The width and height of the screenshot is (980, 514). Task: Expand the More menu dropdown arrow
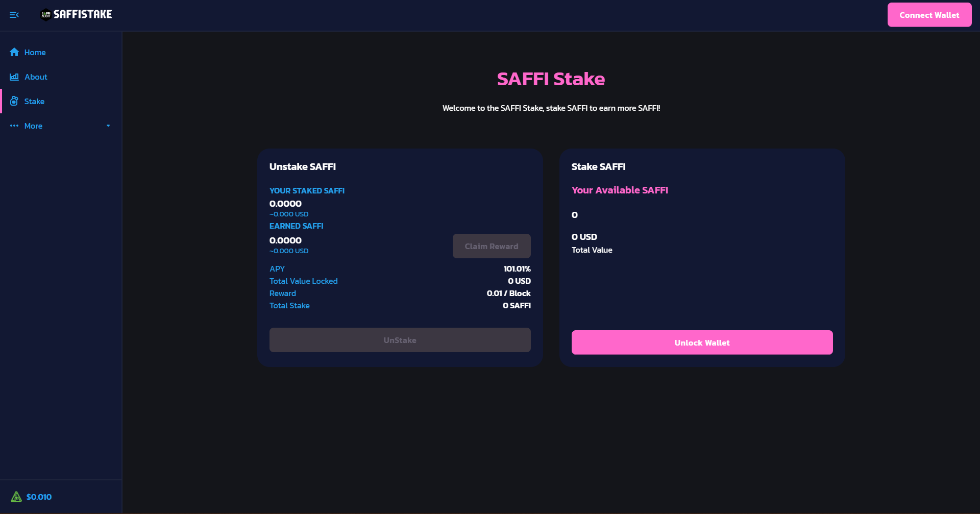tap(108, 126)
